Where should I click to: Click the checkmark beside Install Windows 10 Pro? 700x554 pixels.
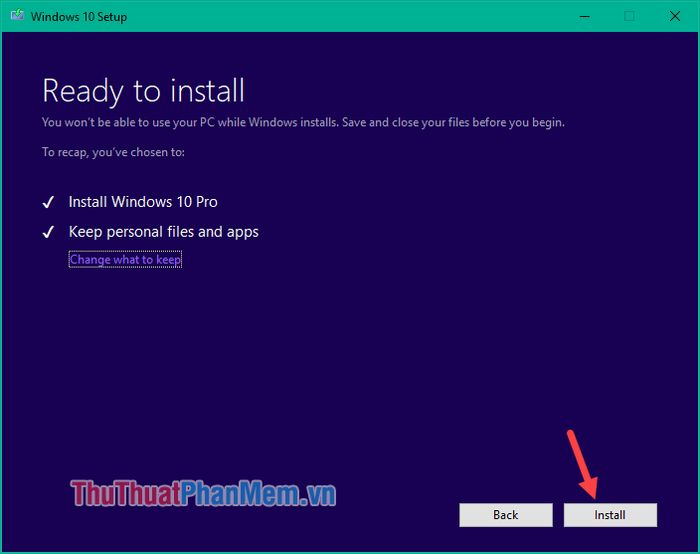48,202
